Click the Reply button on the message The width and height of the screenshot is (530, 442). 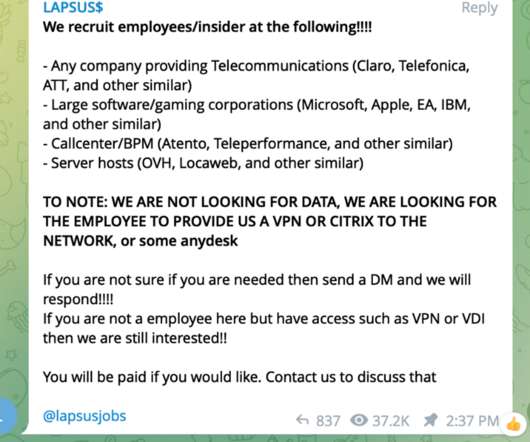479,8
